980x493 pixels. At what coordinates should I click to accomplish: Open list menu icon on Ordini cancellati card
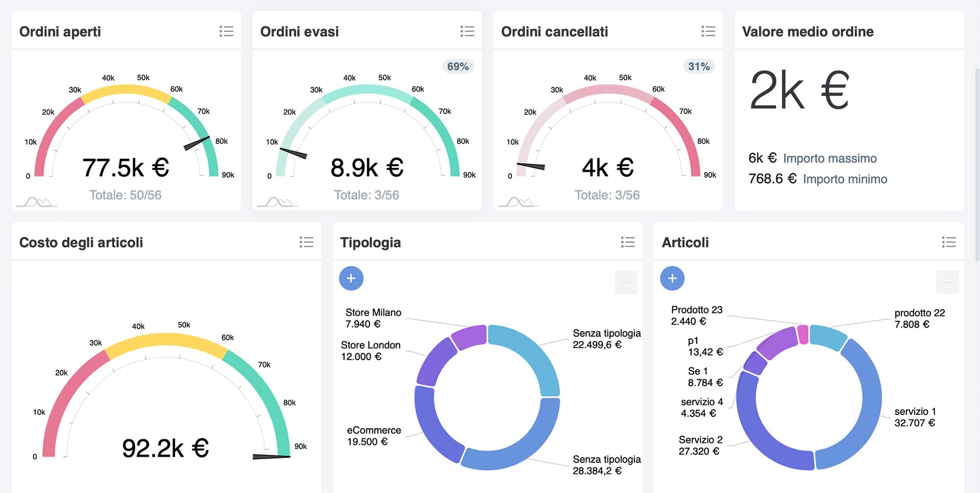coord(708,32)
